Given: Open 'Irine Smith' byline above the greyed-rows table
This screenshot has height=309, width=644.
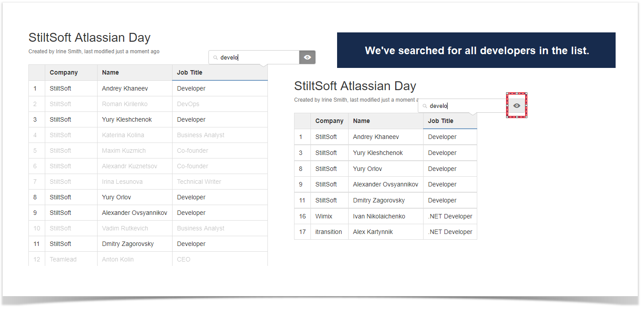Looking at the screenshot, I should (x=69, y=51).
